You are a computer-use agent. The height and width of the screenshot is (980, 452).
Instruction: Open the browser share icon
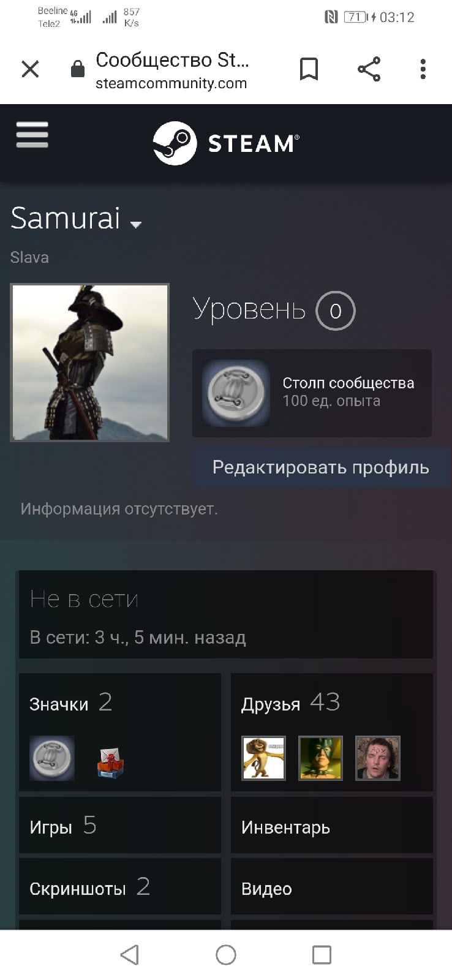click(x=369, y=69)
